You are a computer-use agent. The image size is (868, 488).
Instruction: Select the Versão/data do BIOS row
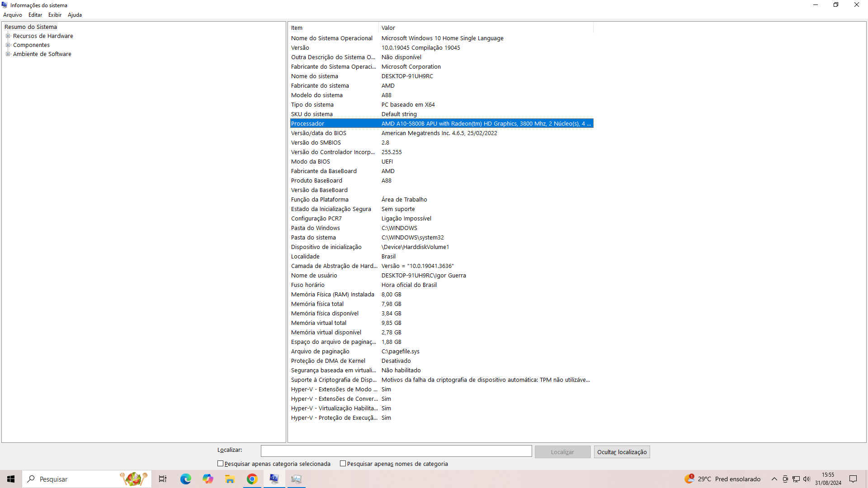pos(441,133)
